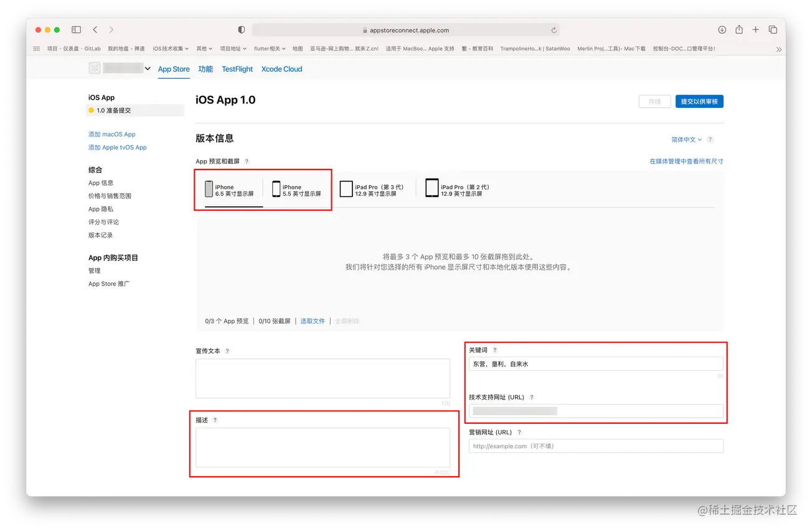812x531 pixels.
Task: Open the privacy report shield icon
Action: click(242, 30)
